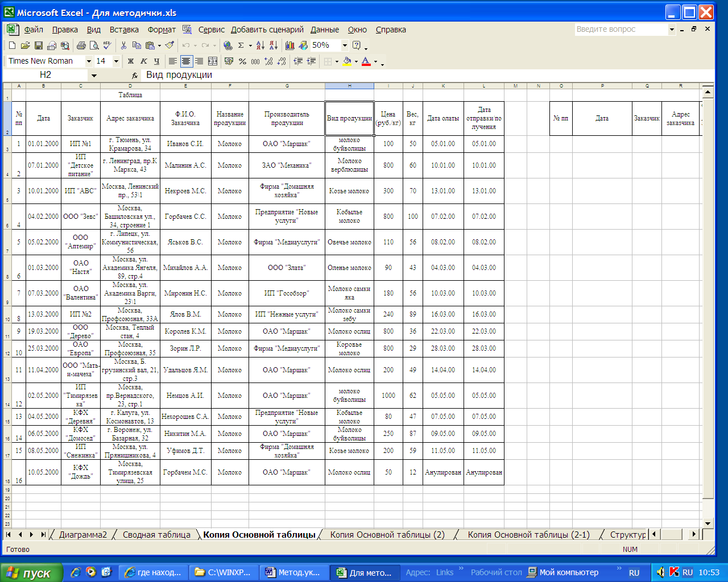Launch the Chart Wizard

(290, 45)
